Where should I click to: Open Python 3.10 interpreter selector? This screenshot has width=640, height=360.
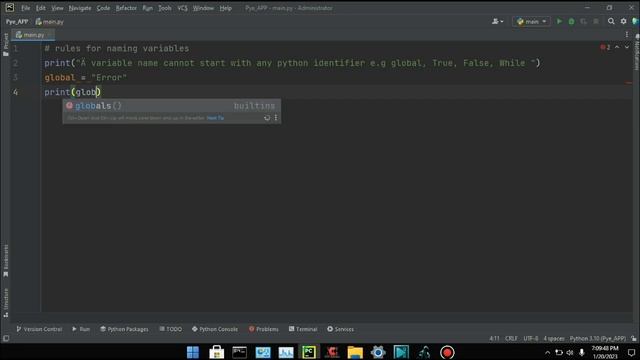598,338
